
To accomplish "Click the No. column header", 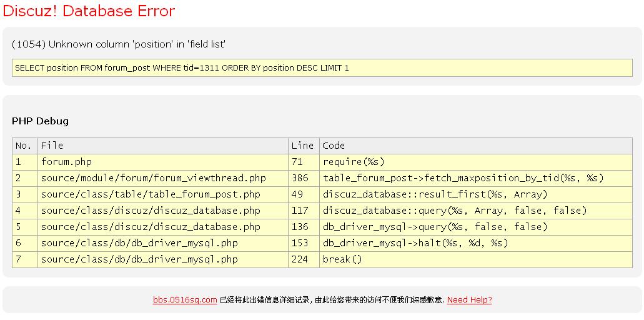I will tap(23, 146).
